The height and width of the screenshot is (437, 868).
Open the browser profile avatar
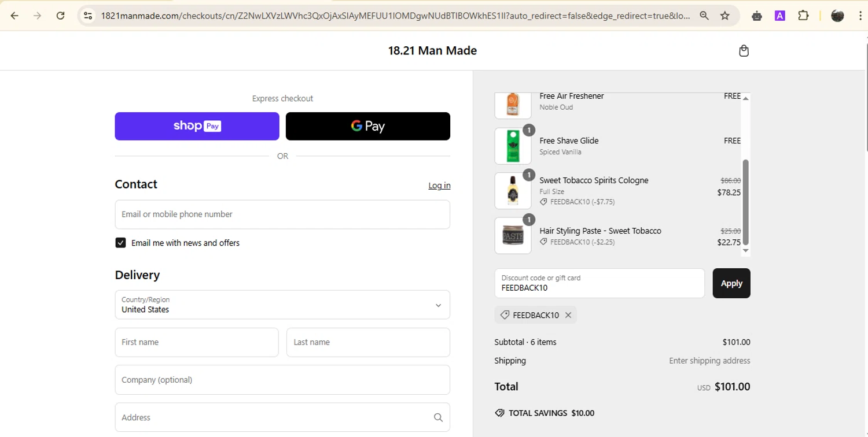(837, 16)
